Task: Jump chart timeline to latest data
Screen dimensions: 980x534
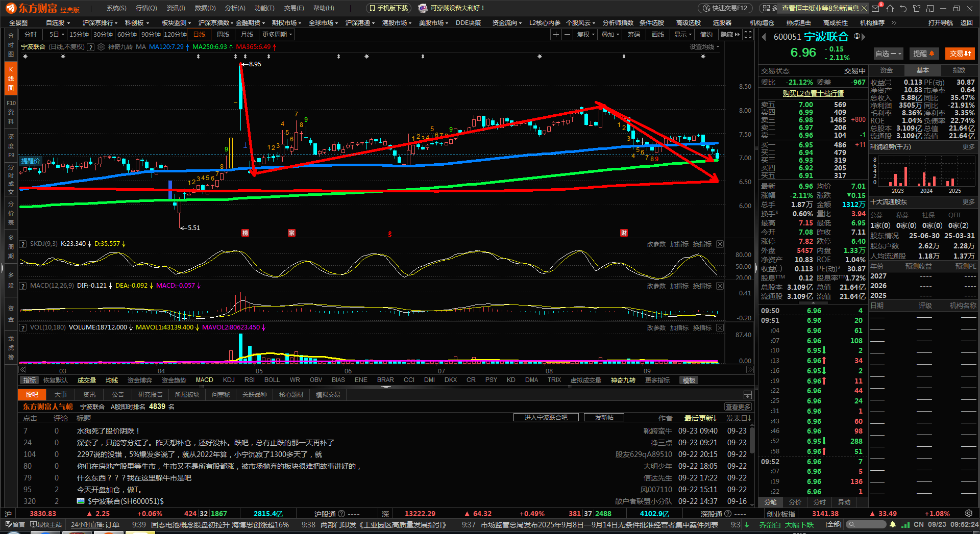Action: (x=750, y=370)
